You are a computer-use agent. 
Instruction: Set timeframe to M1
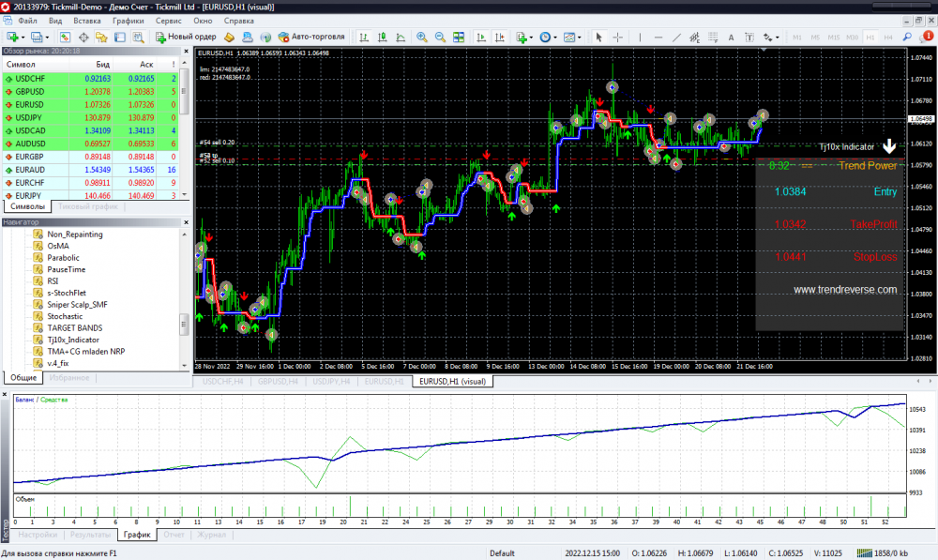click(x=796, y=38)
